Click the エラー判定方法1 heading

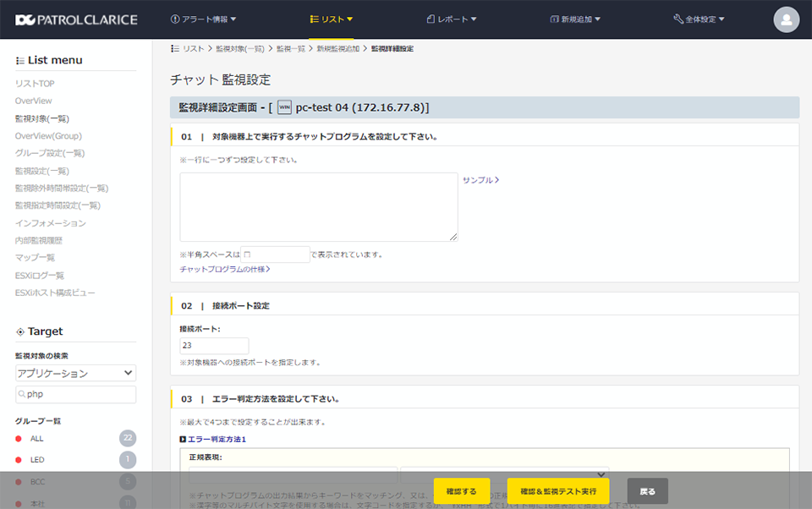(217, 439)
